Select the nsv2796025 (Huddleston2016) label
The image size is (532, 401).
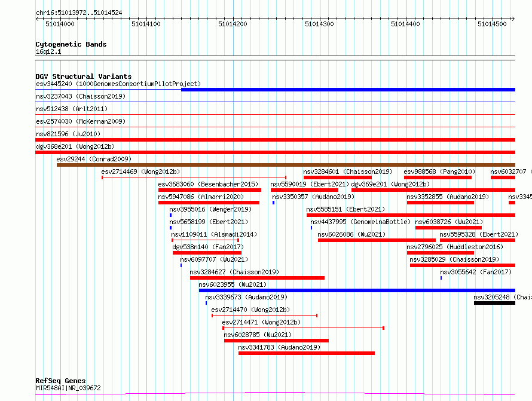[x=455, y=247]
